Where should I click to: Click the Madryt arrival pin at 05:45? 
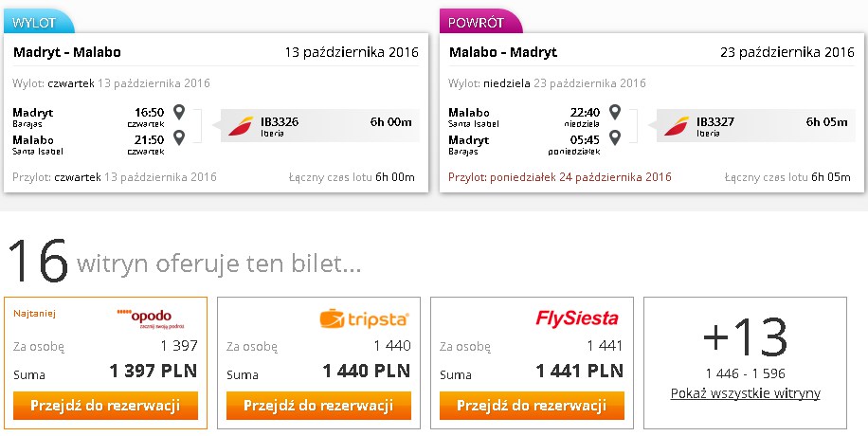click(614, 137)
